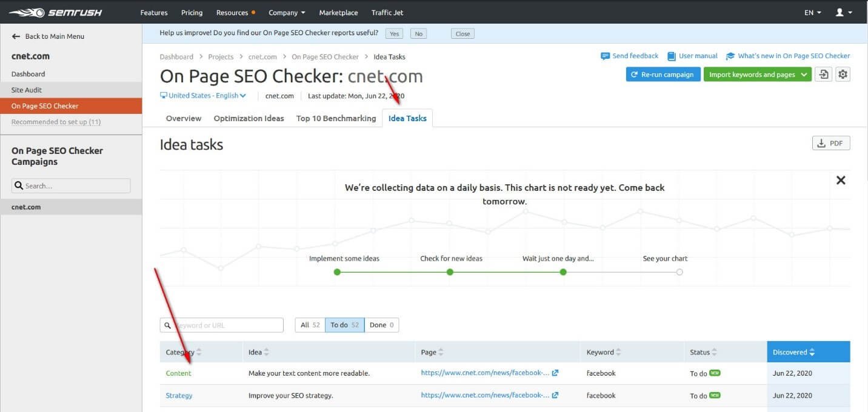Image resolution: width=868 pixels, height=412 pixels.
Task: Focus the Keyword or URL filter field
Action: pos(222,325)
